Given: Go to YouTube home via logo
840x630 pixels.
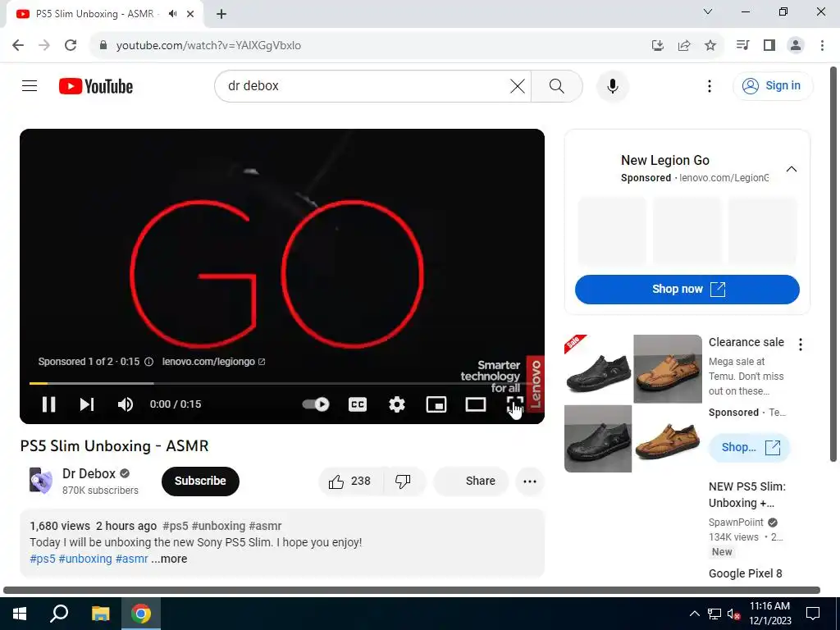Looking at the screenshot, I should (96, 86).
